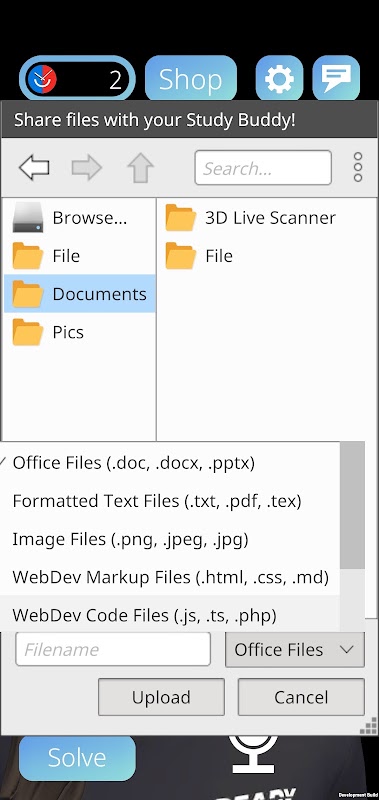Go up one folder level arrow
379x800 pixels.
(140, 168)
